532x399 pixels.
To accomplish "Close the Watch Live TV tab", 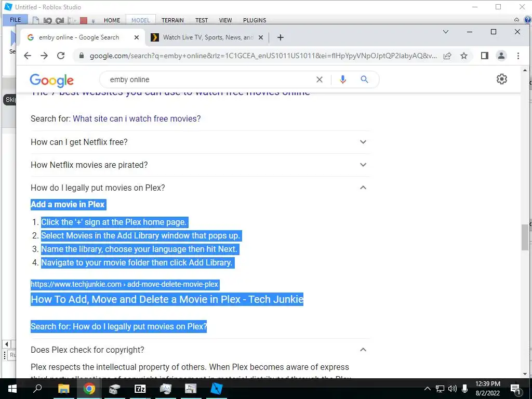I will (x=261, y=37).
